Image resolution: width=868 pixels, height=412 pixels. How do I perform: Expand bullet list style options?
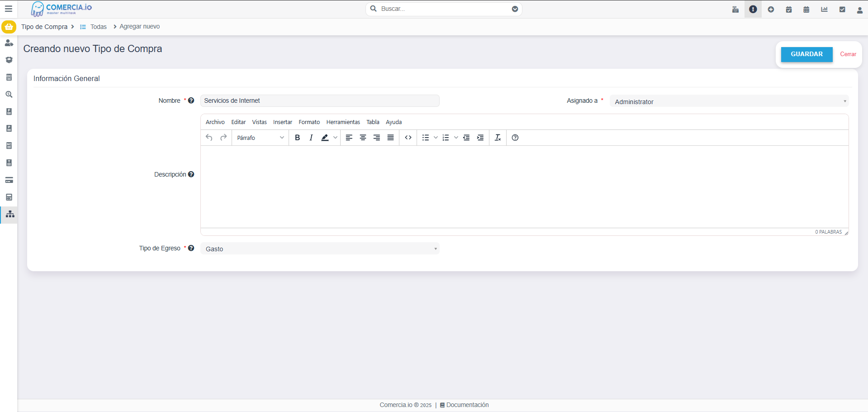pos(436,138)
